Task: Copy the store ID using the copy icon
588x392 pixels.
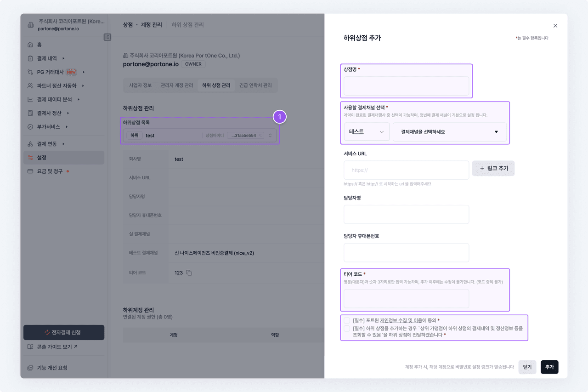Action: [x=260, y=136]
